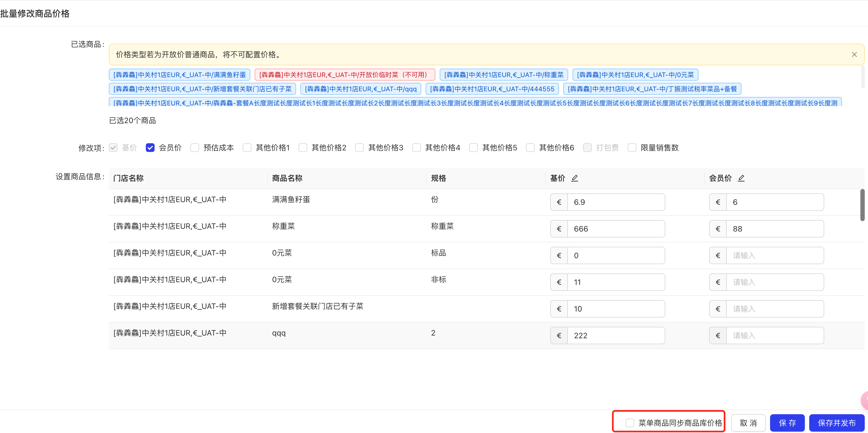
Task: Select the 丁振测试税率菜品+备餐 product tag
Action: click(x=652, y=89)
